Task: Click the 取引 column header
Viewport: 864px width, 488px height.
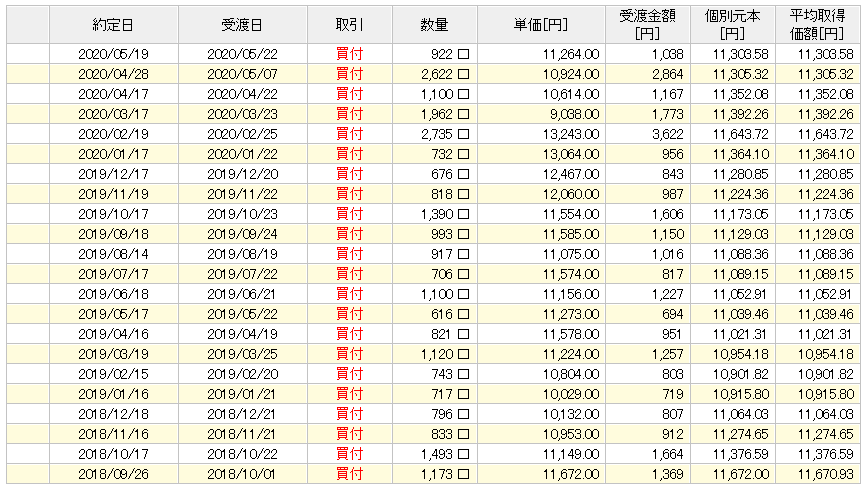Action: (x=349, y=25)
